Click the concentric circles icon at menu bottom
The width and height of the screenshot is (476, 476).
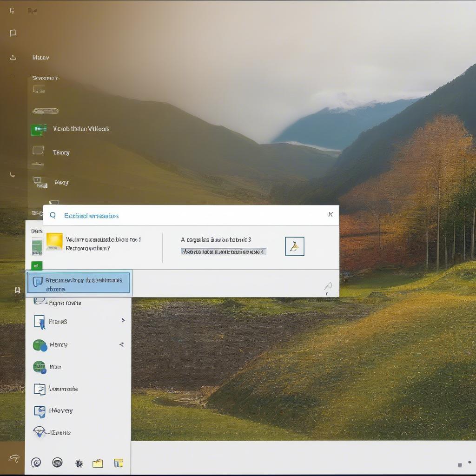click(57, 463)
